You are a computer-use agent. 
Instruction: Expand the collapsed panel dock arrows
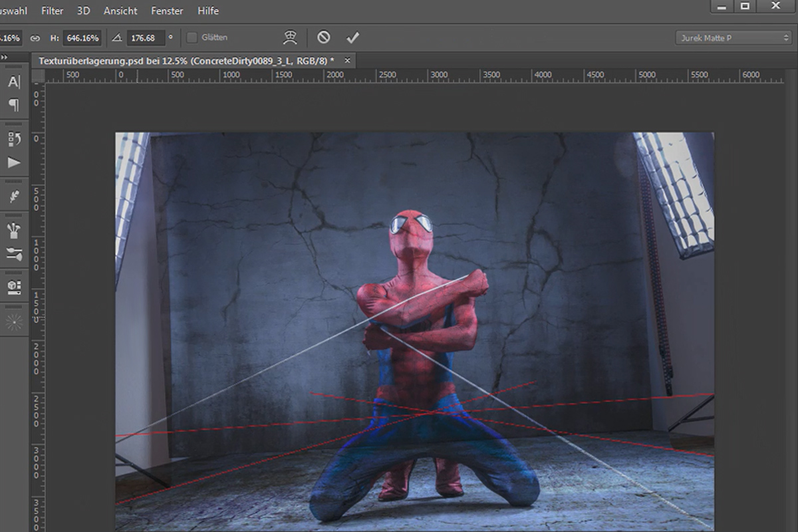point(4,57)
